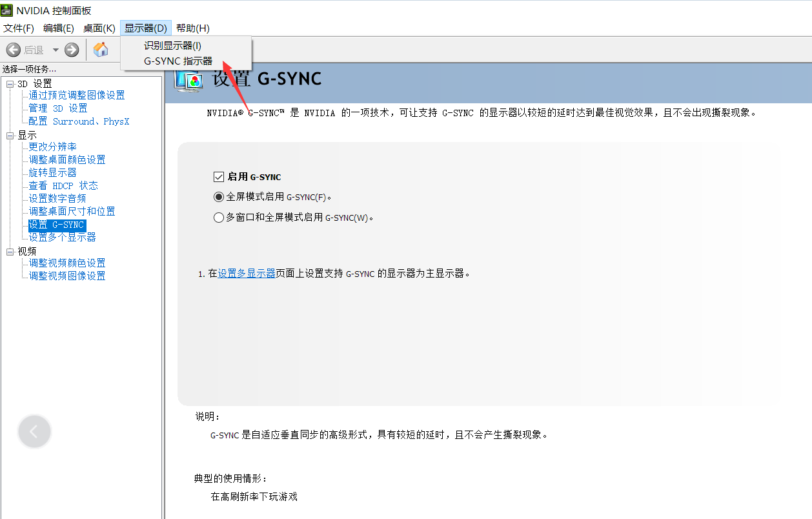Click the Back arrow icon
The image size is (812, 519).
coord(13,50)
